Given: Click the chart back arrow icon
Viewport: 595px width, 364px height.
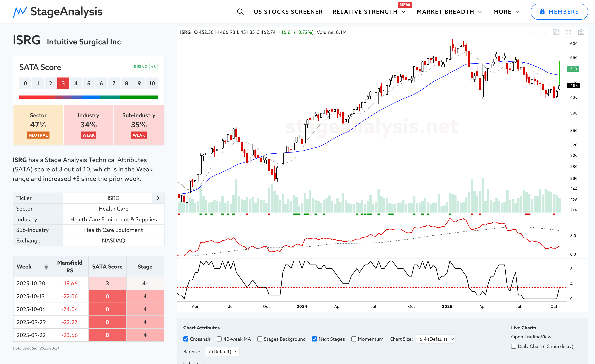Looking at the screenshot, I should (531, 32).
